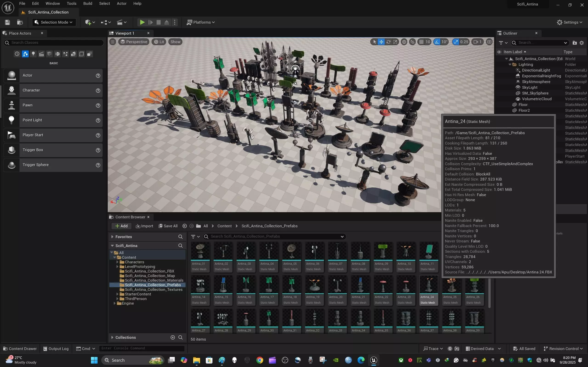Screen dimensions: 588x367
Task: Toggle rotation angle snapping
Action: pyautogui.click(x=437, y=42)
